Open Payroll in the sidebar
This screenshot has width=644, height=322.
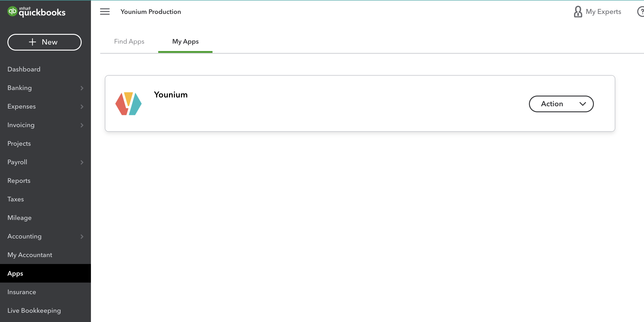coord(45,162)
